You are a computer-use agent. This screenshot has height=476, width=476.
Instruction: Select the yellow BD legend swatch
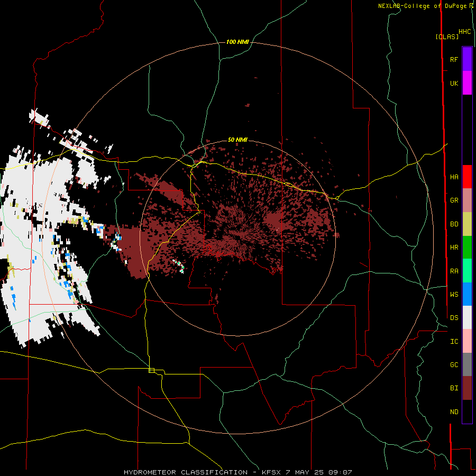tap(467, 224)
